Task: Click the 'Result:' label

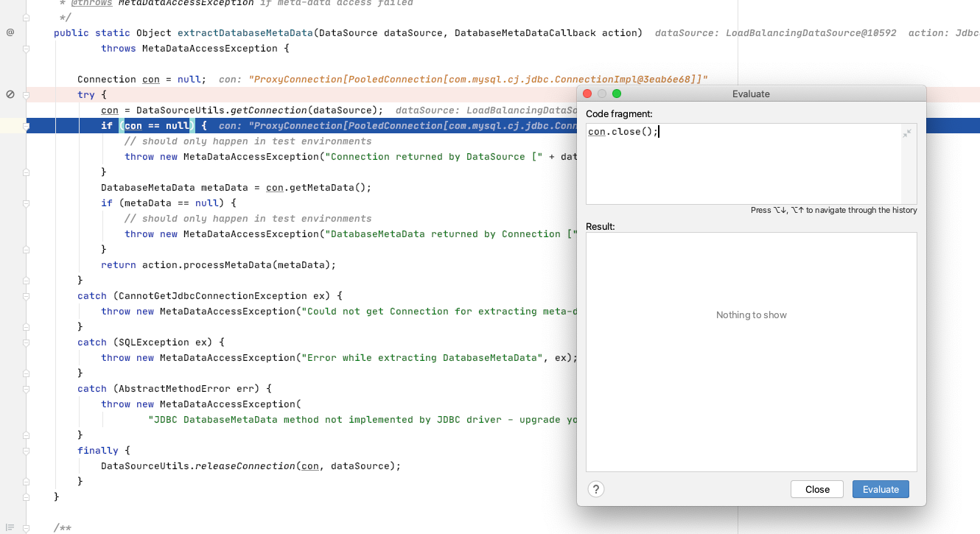Action: point(600,226)
